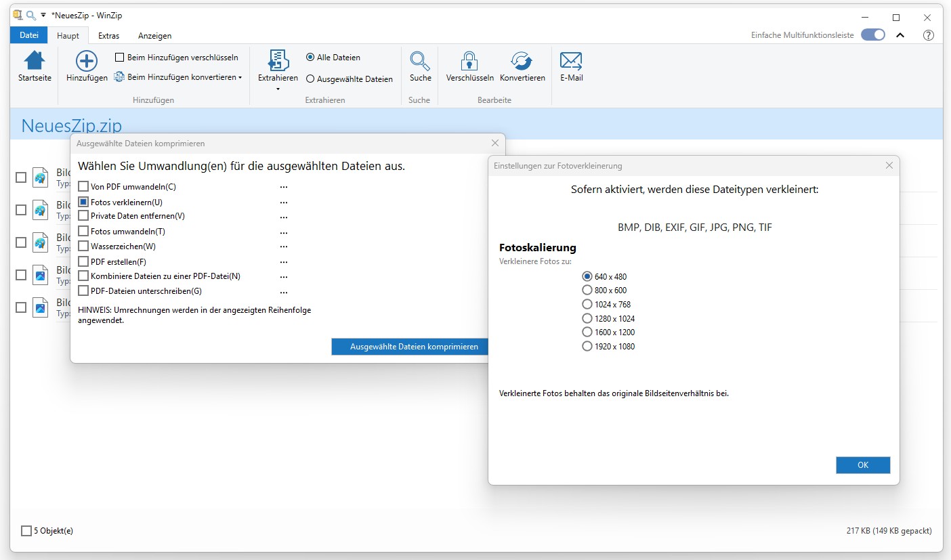Collapse the ribbon with the chevron arrow
The height and width of the screenshot is (560, 951).
pyautogui.click(x=900, y=35)
